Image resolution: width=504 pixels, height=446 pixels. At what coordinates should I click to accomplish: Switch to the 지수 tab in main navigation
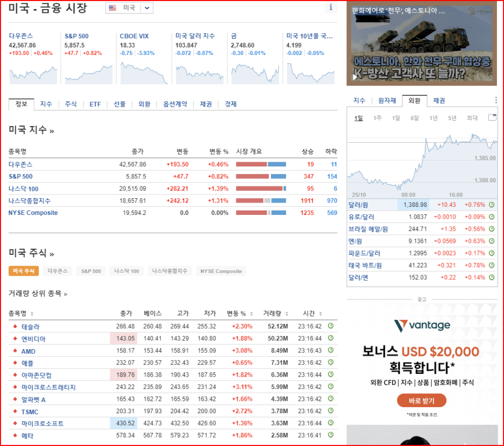(x=46, y=104)
